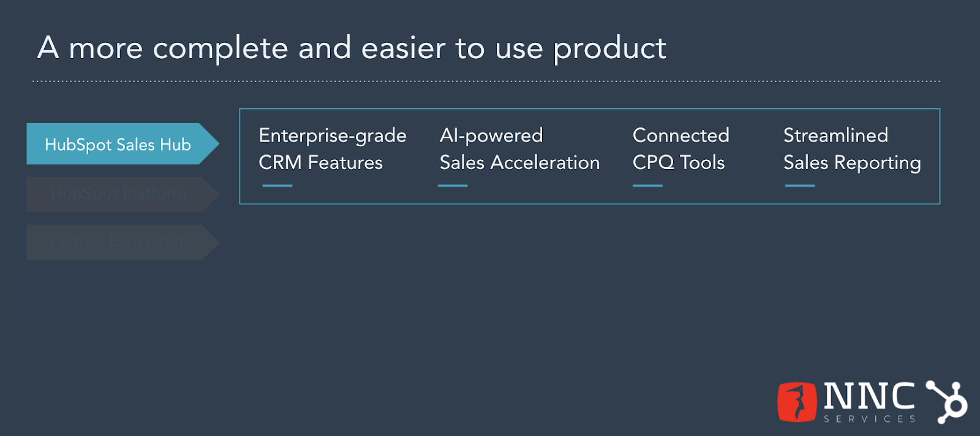
Task: Choose the Connected CPQ Tools item
Action: [x=680, y=149]
